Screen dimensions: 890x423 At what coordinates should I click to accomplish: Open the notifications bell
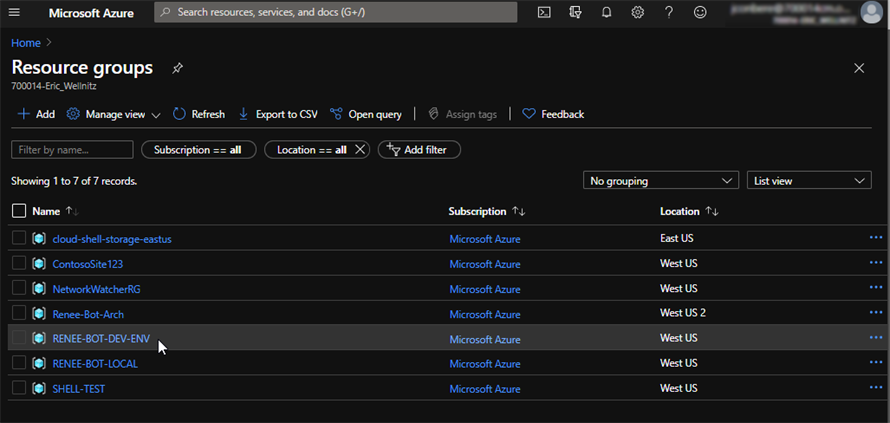tap(606, 12)
